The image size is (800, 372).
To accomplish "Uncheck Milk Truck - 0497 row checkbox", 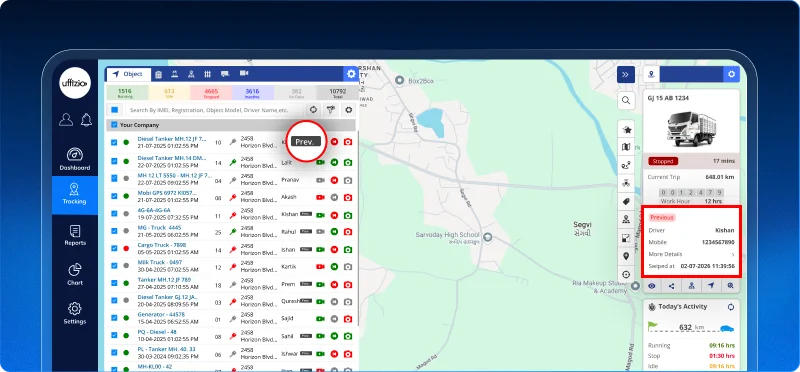I will pos(114,266).
